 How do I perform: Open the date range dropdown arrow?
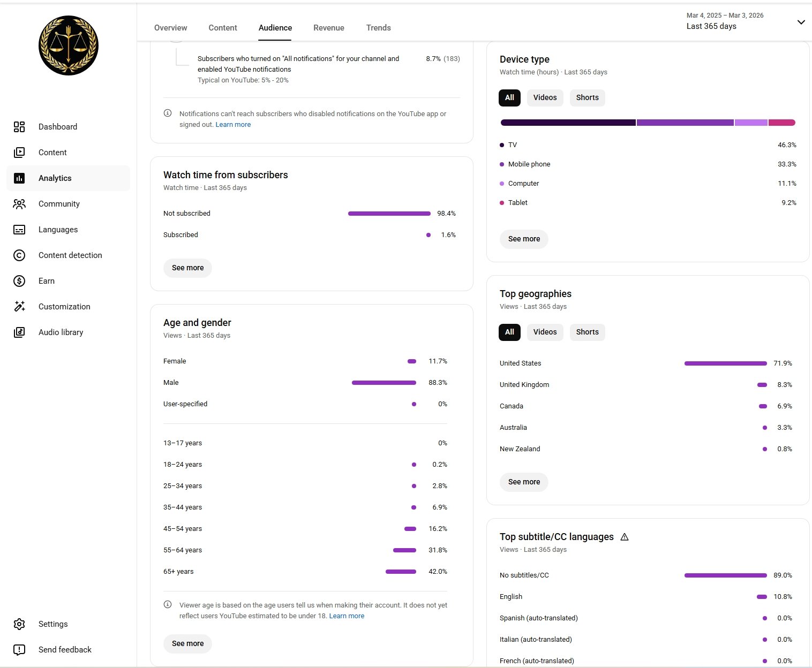(801, 22)
